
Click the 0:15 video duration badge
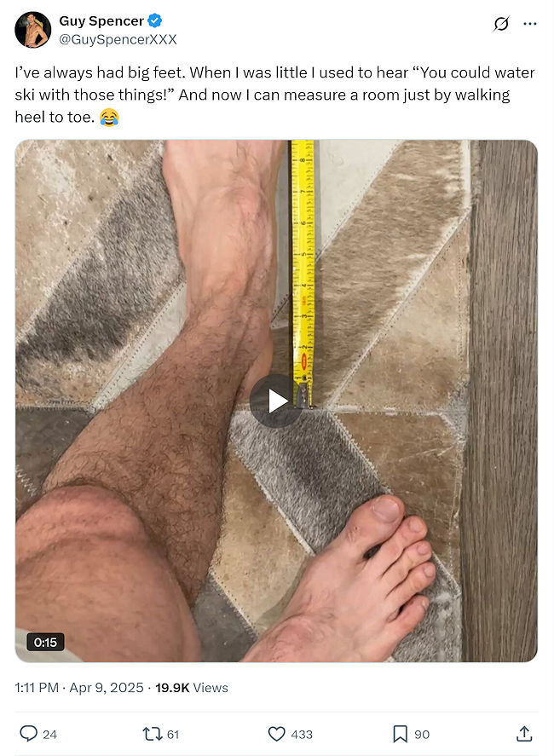click(45, 642)
